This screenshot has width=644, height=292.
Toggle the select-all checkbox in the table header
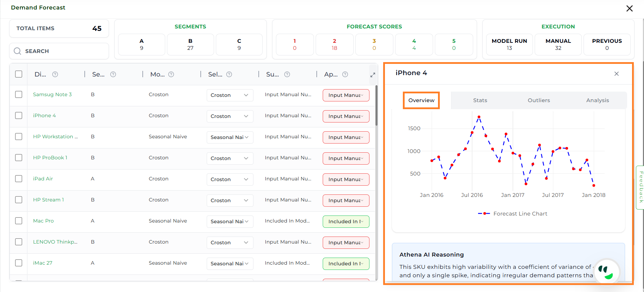point(19,74)
